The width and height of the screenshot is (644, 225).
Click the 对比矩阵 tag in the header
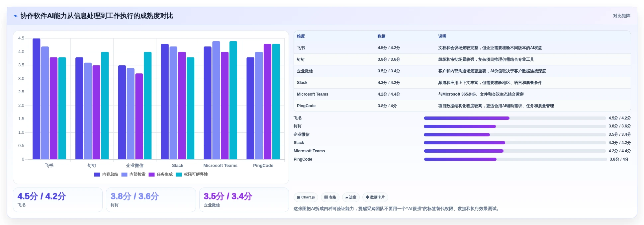(621, 16)
